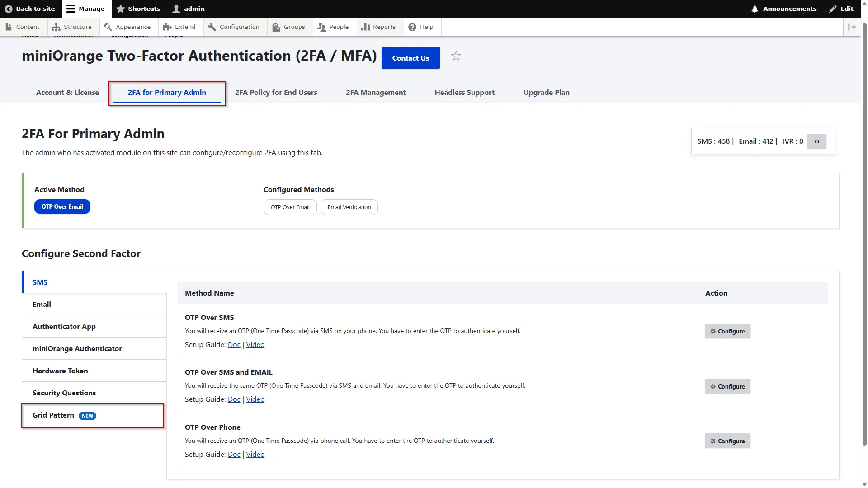Switch to Account & License tab
Screen dimensions: 868x488
(67, 92)
